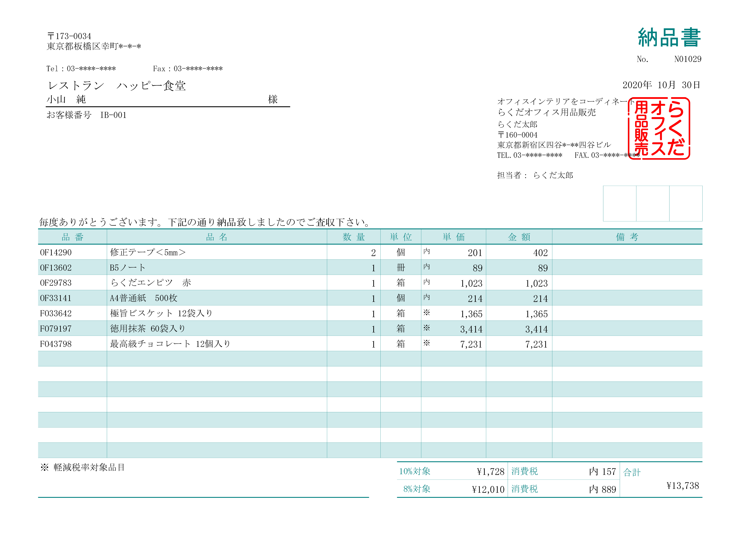
Task: Click the tax amount 内 889
Action: [x=602, y=490]
